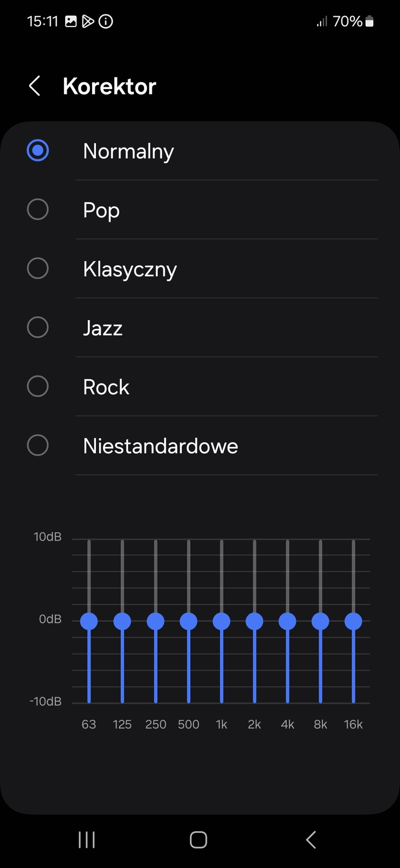Click the 250 Hz band slider handle

coord(156,621)
